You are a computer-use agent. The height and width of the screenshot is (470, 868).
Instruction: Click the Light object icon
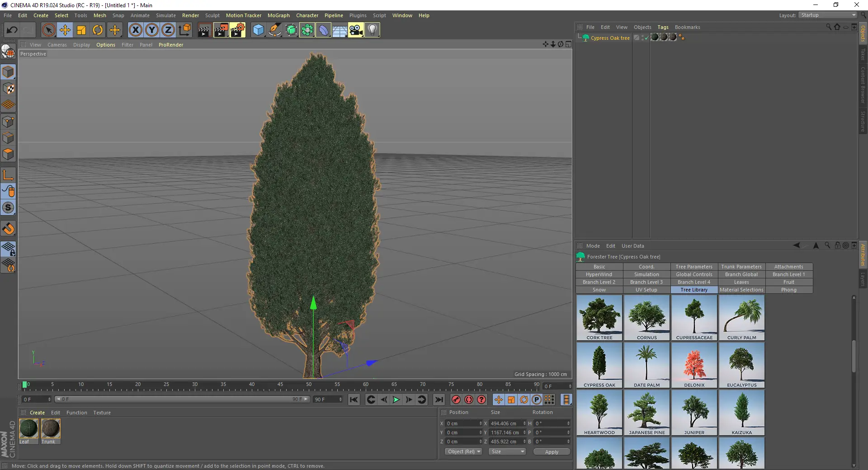tap(372, 30)
